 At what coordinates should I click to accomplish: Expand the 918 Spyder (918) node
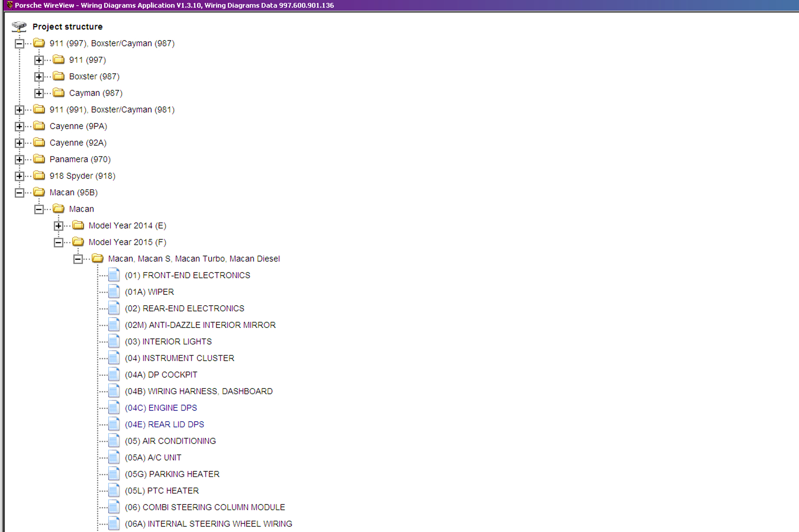(19, 176)
